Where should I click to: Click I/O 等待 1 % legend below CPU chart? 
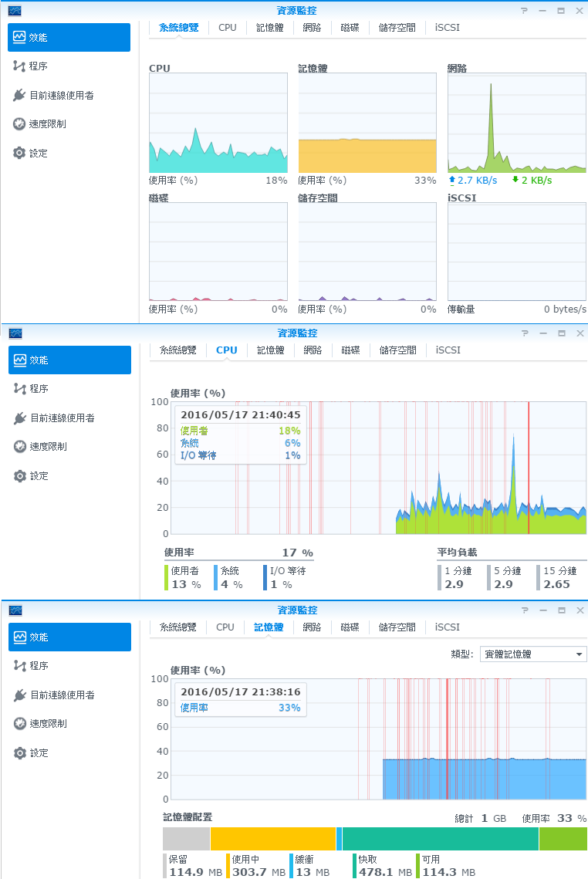click(x=285, y=578)
